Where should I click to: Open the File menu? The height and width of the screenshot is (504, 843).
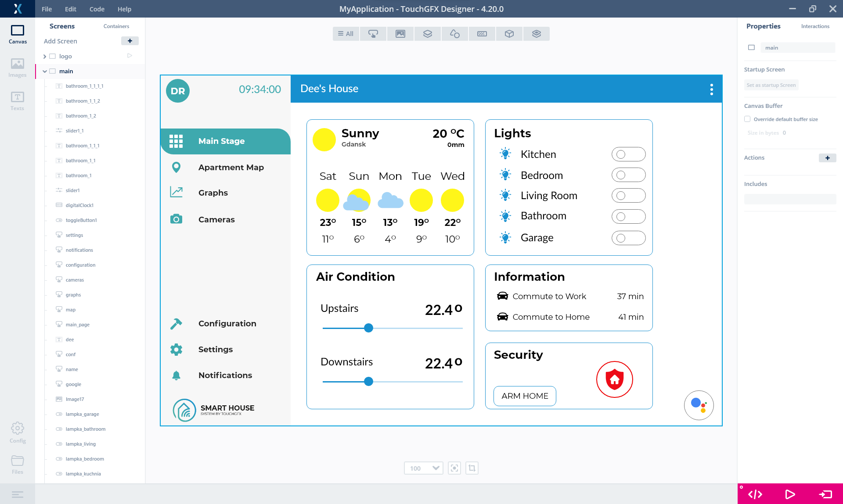tap(47, 9)
